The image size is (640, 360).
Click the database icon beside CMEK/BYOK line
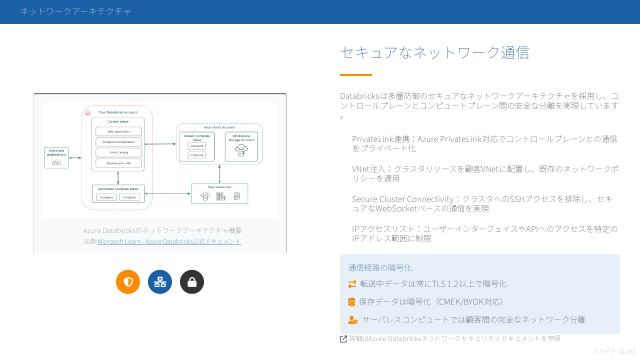[x=351, y=302]
